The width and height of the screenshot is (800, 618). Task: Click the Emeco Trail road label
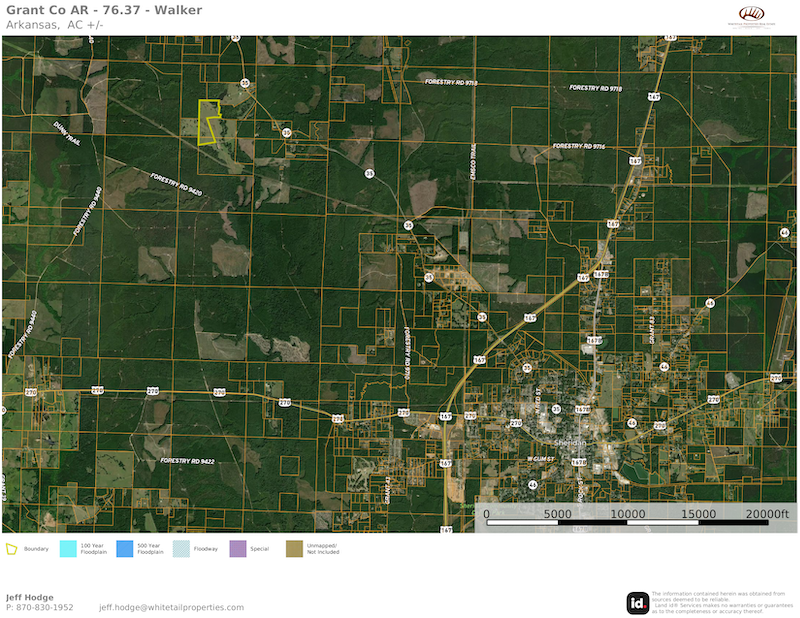pyautogui.click(x=476, y=160)
